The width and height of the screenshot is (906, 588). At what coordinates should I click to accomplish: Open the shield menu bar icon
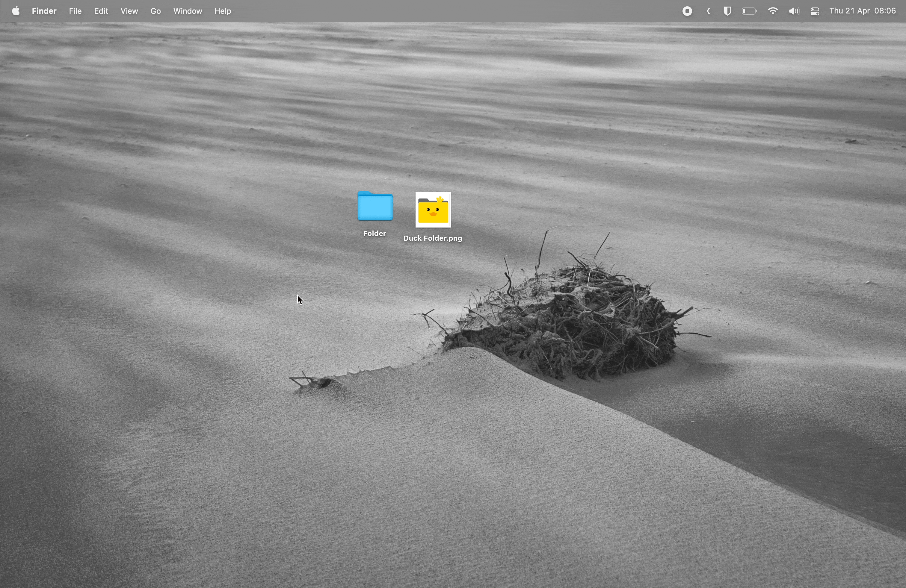(727, 11)
